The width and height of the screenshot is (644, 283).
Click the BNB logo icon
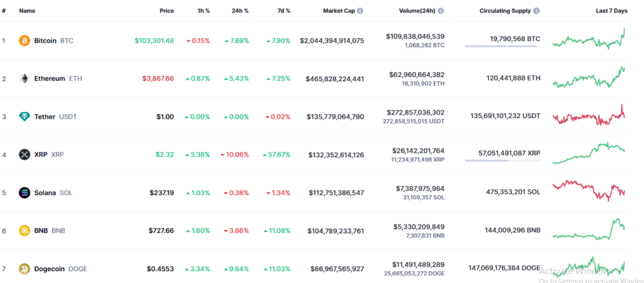25,231
